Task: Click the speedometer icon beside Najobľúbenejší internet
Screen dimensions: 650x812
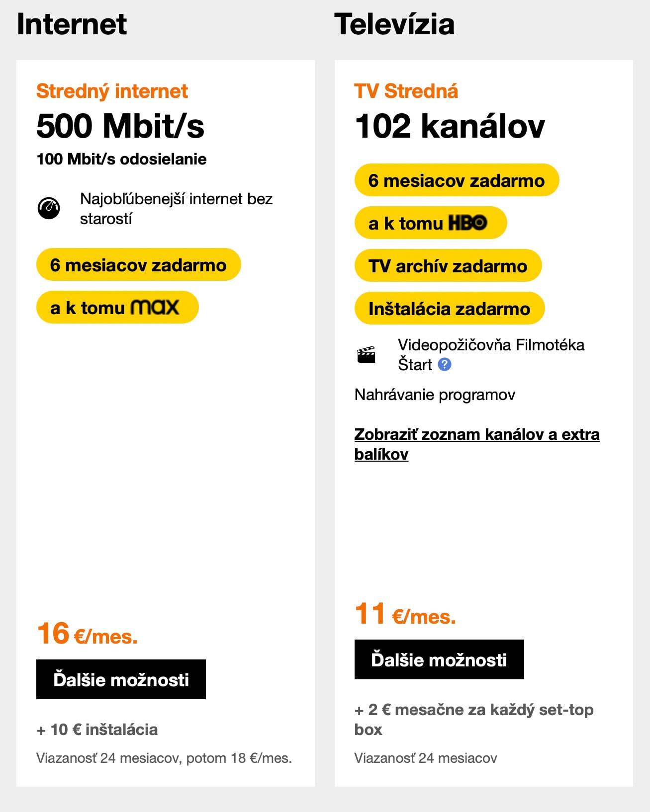Action: tap(49, 208)
